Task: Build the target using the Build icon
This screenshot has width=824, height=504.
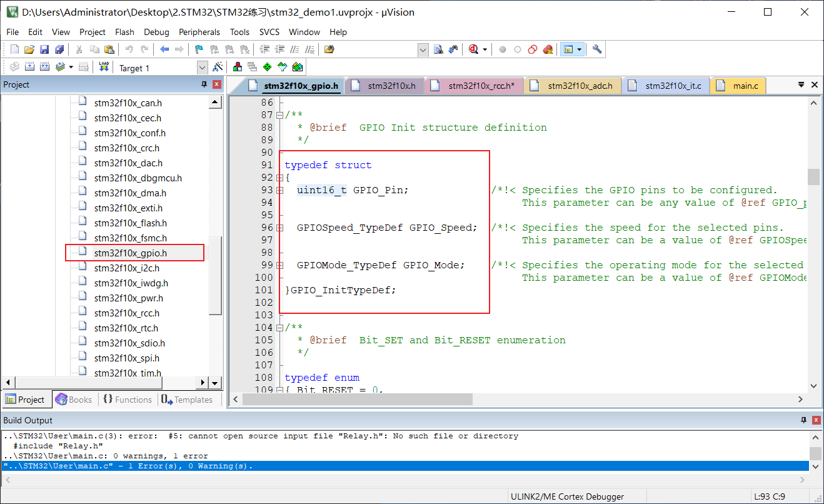Action: point(29,67)
